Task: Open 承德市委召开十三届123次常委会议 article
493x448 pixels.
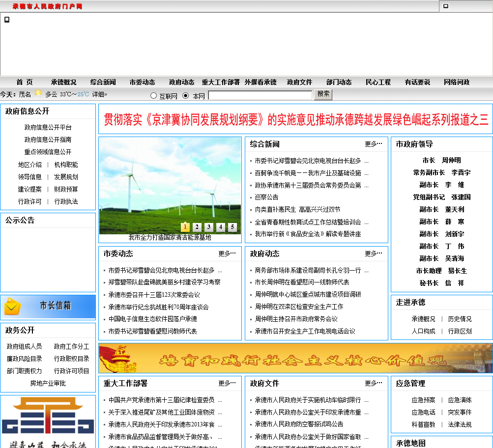Action: point(154,295)
